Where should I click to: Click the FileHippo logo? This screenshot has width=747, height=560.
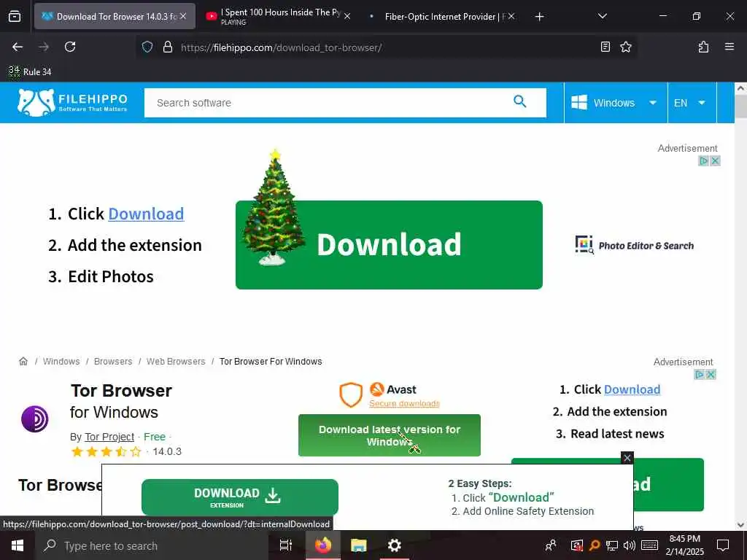(72, 102)
